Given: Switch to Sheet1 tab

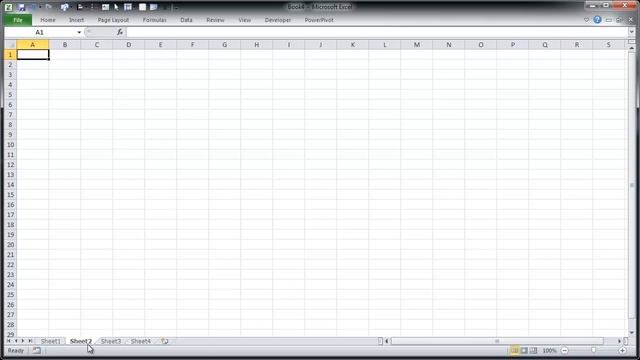Looking at the screenshot, I should (x=51, y=341).
